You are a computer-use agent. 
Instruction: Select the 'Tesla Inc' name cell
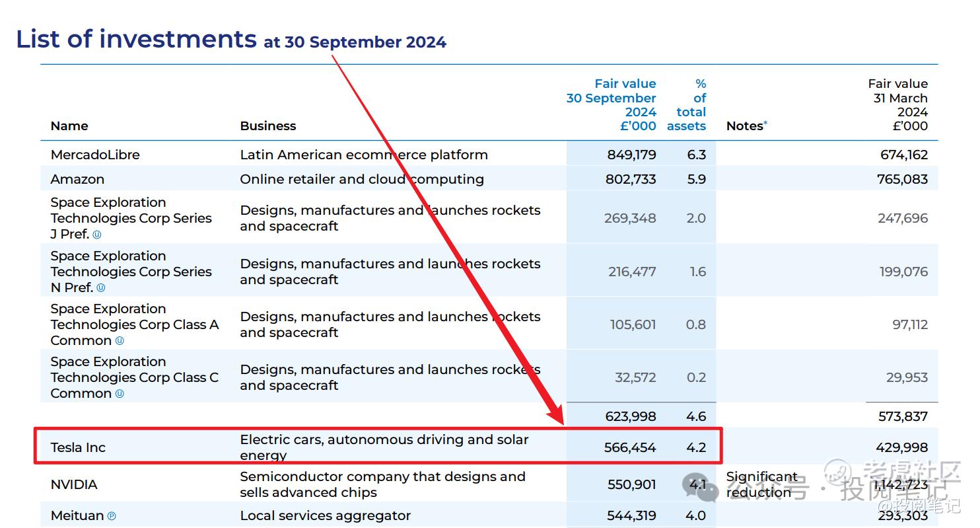[78, 447]
